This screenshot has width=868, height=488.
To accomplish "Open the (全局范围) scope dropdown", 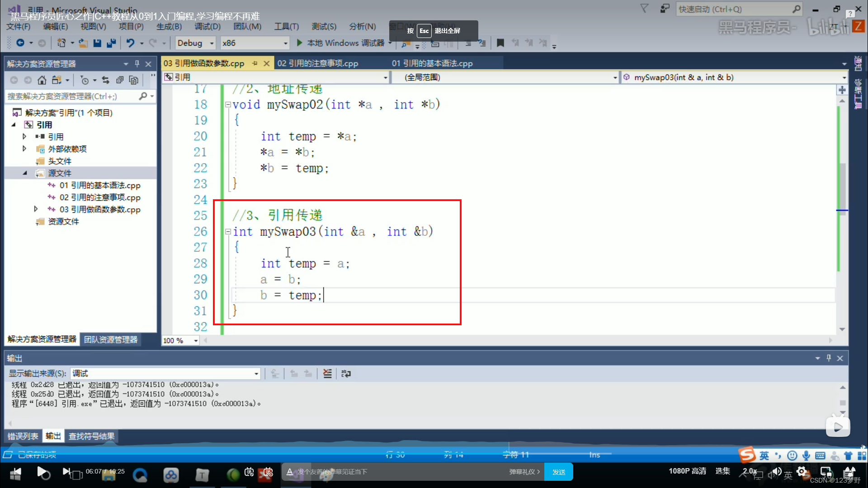I will pyautogui.click(x=505, y=77).
